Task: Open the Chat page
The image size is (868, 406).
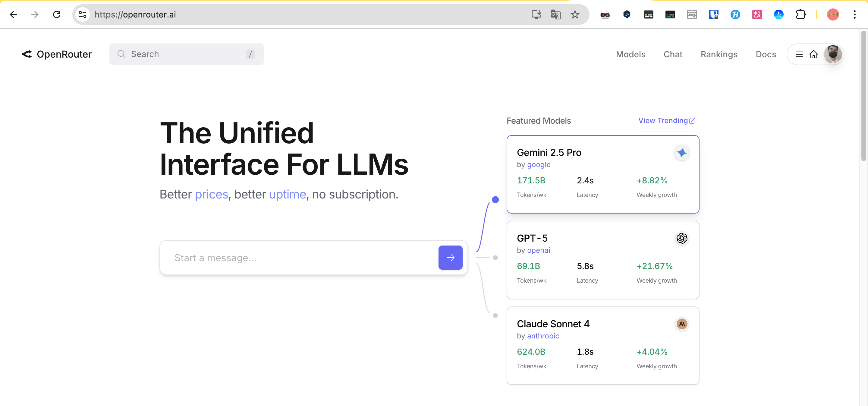Action: pyautogui.click(x=673, y=54)
